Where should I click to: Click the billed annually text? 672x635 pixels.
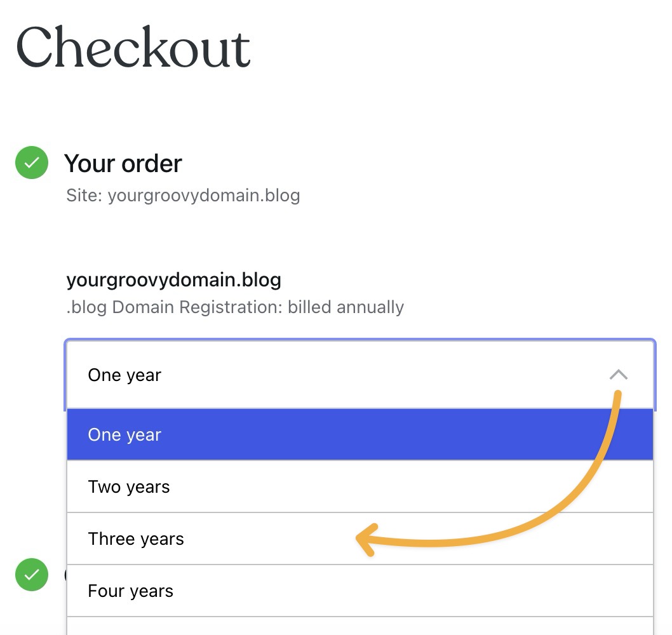346,307
